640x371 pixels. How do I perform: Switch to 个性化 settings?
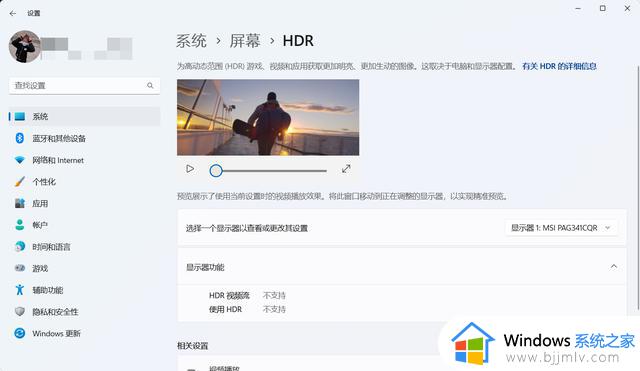[84, 182]
